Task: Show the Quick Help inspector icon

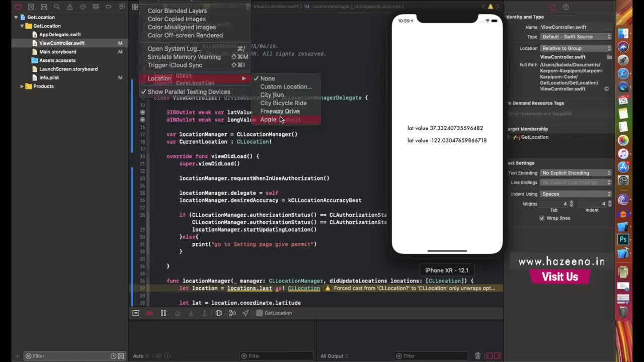Action: tap(566, 7)
